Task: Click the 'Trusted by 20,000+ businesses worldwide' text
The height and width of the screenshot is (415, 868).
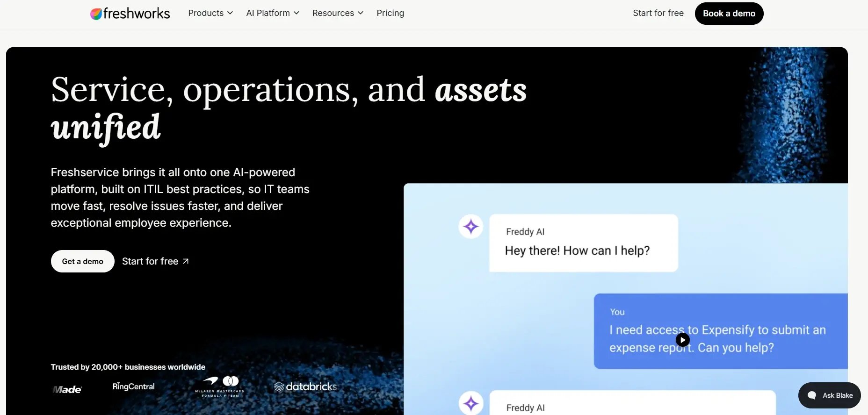Action: [x=128, y=367]
